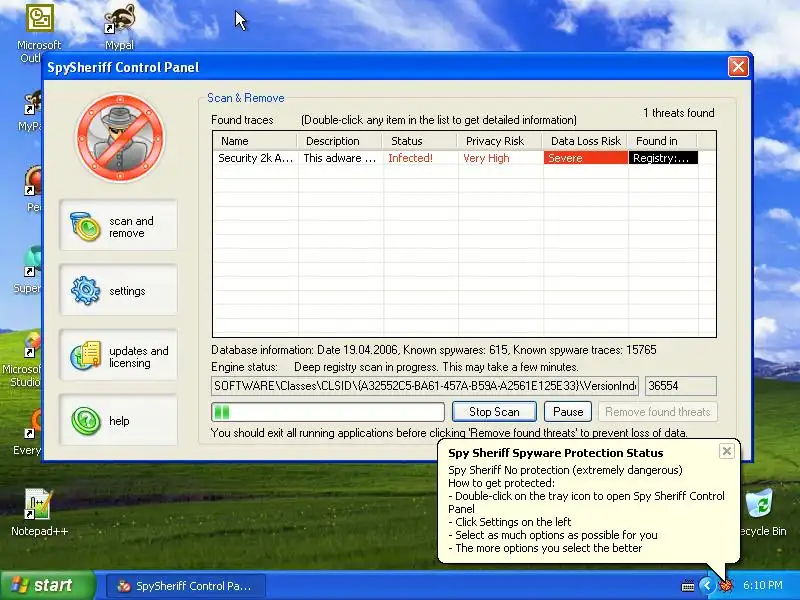The height and width of the screenshot is (600, 800).
Task: Expand hidden tray icons arrow
Action: pyautogui.click(x=706, y=585)
